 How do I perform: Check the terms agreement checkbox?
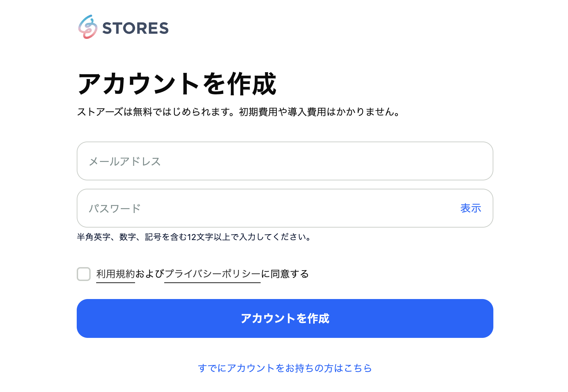pos(84,274)
